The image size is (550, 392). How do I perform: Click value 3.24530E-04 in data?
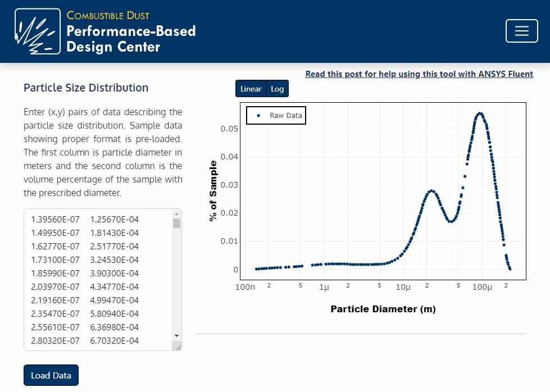[115, 260]
